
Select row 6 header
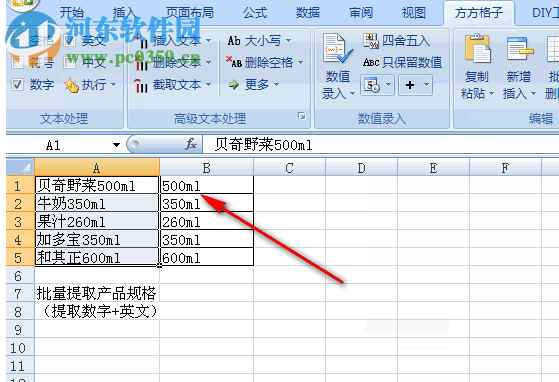click(x=20, y=275)
